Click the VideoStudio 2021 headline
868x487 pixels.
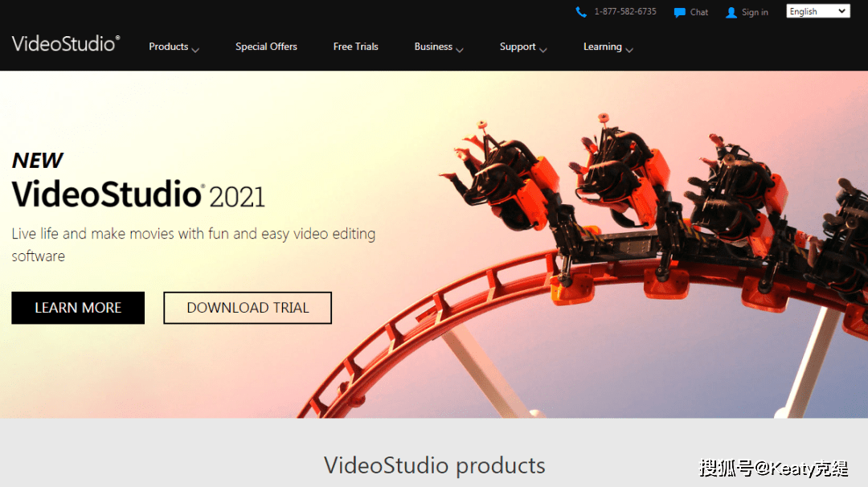coord(138,194)
